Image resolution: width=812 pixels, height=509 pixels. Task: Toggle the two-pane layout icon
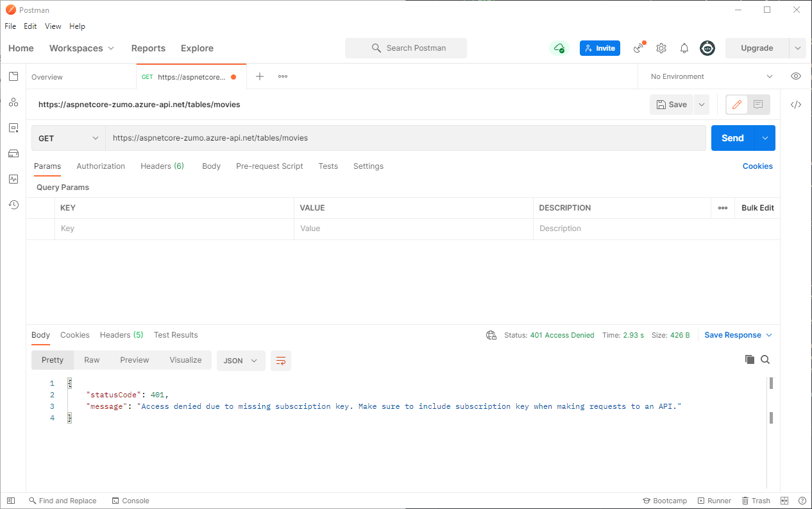coord(784,501)
